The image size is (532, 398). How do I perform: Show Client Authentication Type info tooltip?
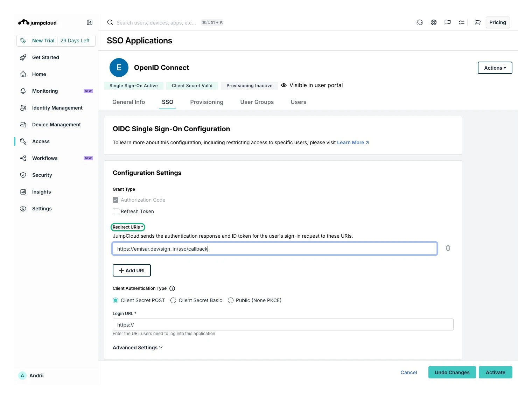[x=172, y=288]
